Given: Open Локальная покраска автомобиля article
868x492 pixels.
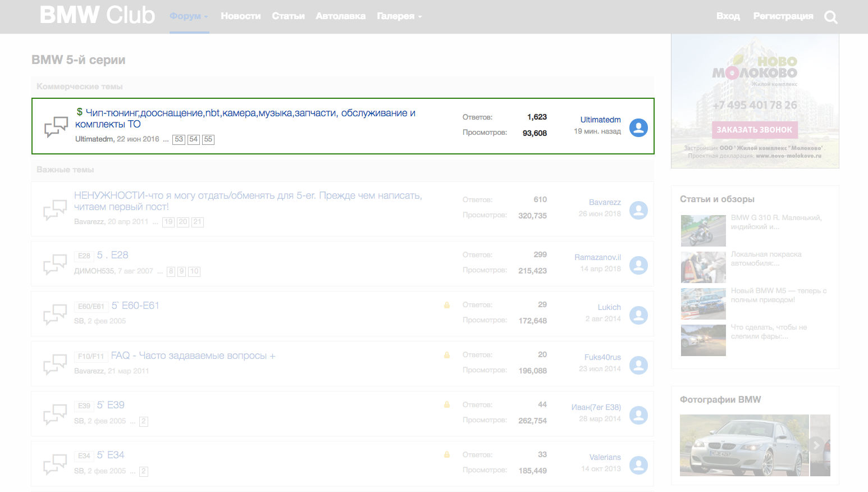Looking at the screenshot, I should pyautogui.click(x=766, y=258).
